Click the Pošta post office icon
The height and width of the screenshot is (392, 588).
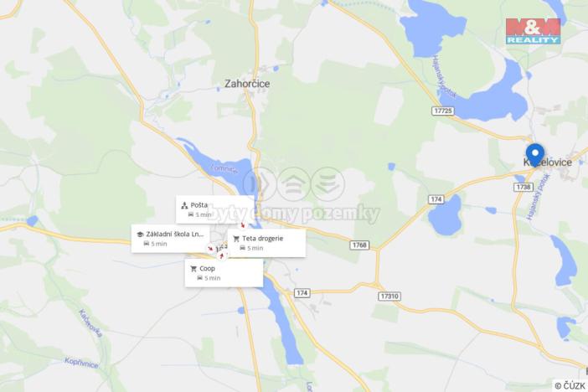point(184,205)
